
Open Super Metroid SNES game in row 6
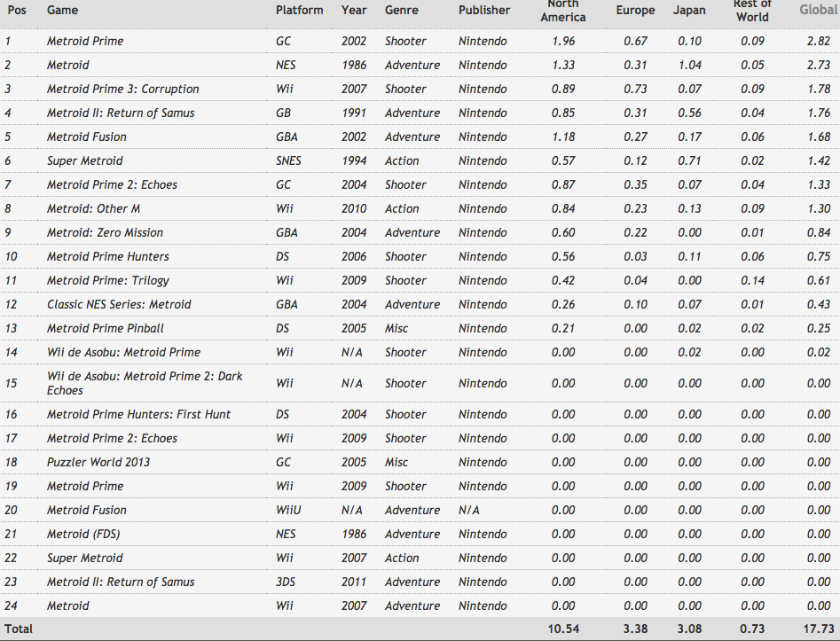click(84, 161)
